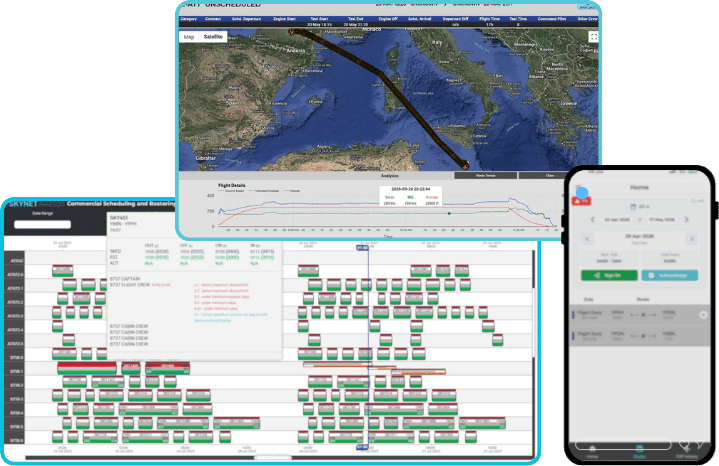
Task: Switch map to Satellite view
Action: [x=213, y=37]
